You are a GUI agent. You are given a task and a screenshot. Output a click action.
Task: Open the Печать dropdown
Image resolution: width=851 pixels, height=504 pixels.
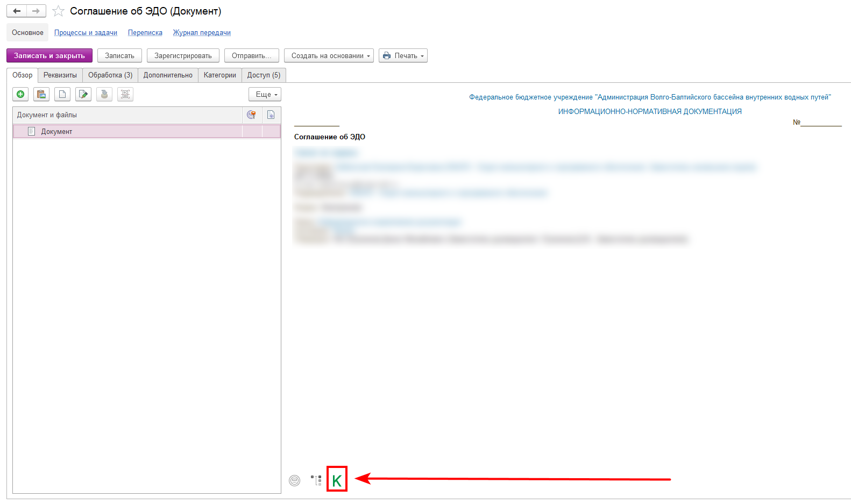click(403, 56)
